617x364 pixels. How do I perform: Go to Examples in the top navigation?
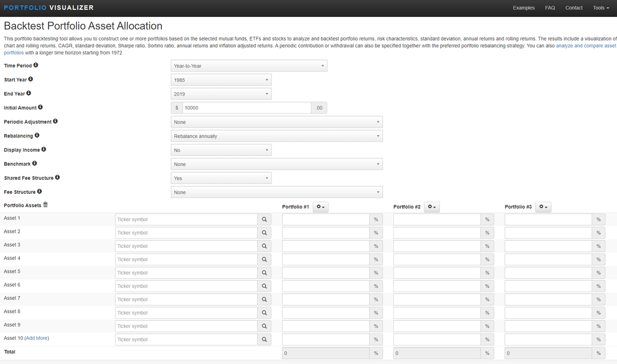click(523, 8)
